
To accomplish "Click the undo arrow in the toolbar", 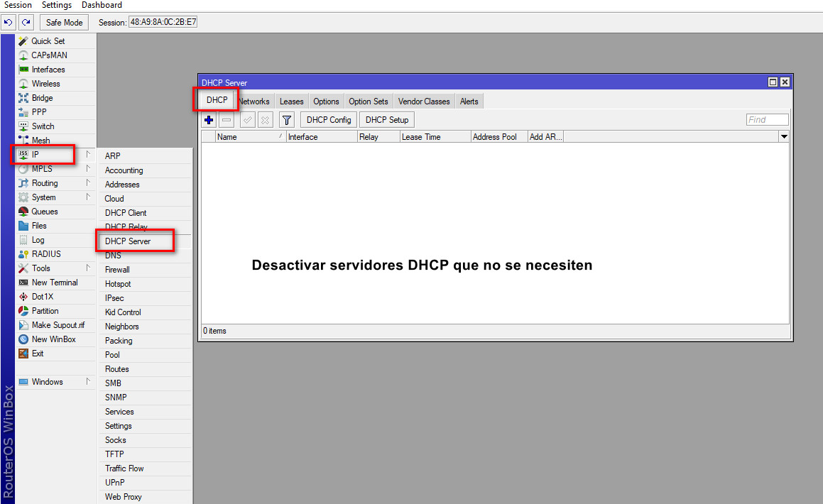I will [8, 22].
